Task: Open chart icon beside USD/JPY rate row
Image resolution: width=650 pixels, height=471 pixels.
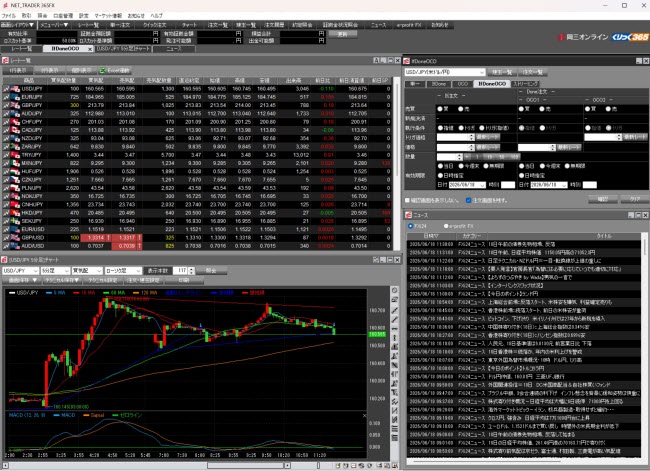Action: pos(6,89)
